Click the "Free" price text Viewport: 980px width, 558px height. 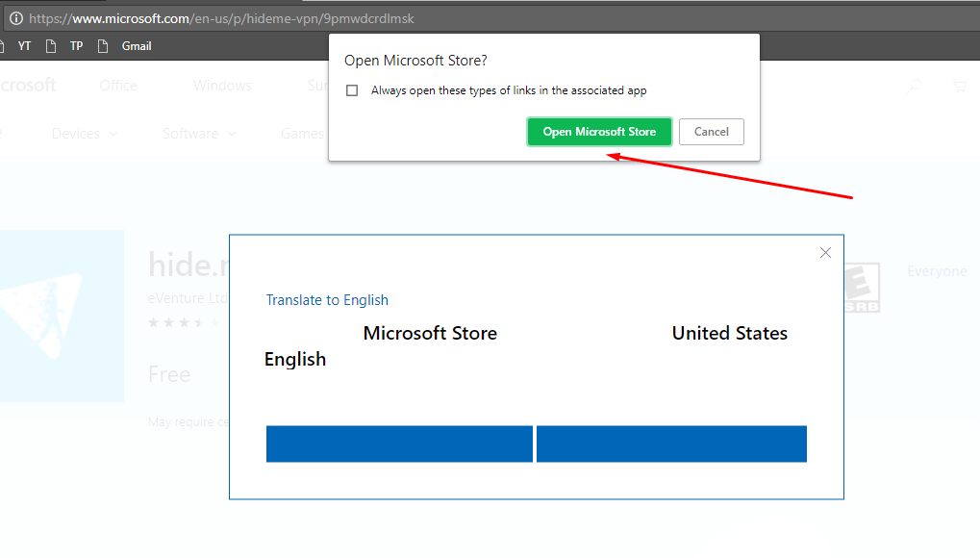[169, 374]
